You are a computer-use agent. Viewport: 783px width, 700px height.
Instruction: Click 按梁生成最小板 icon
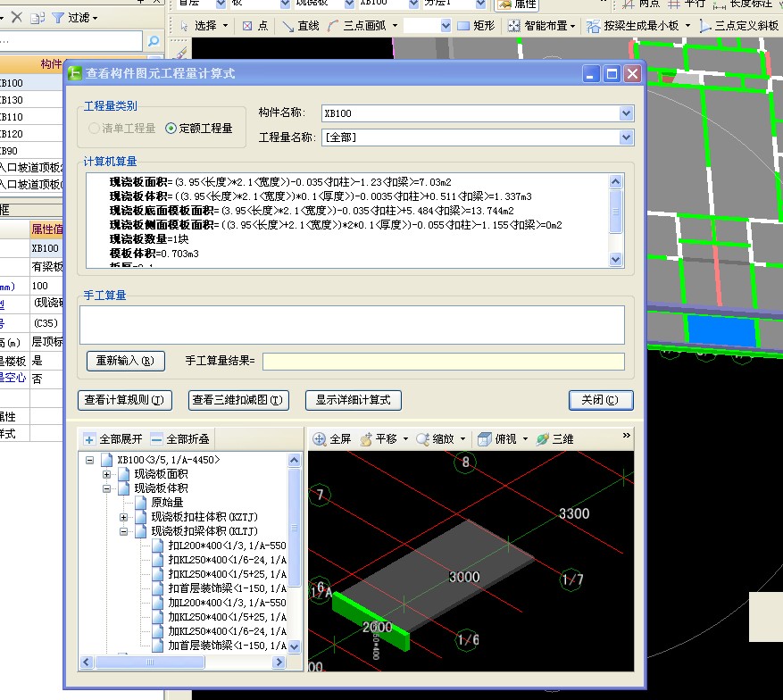click(x=593, y=26)
